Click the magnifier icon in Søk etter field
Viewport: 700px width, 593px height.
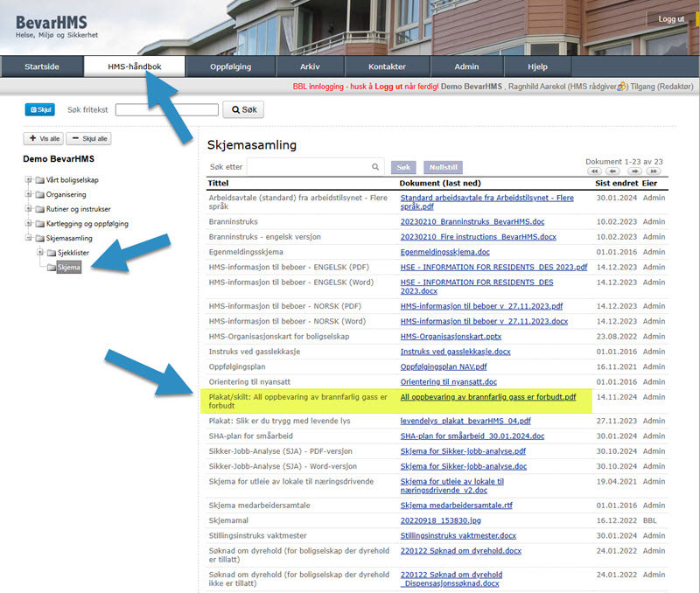[375, 166]
